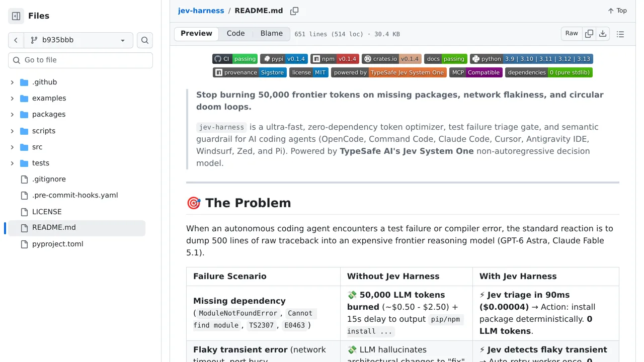644x362 pixels.
Task: Click the LICENSE file icon
Action: (x=24, y=212)
